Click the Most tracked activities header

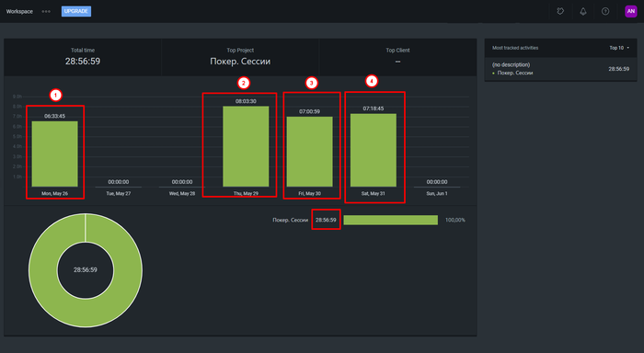pos(515,48)
